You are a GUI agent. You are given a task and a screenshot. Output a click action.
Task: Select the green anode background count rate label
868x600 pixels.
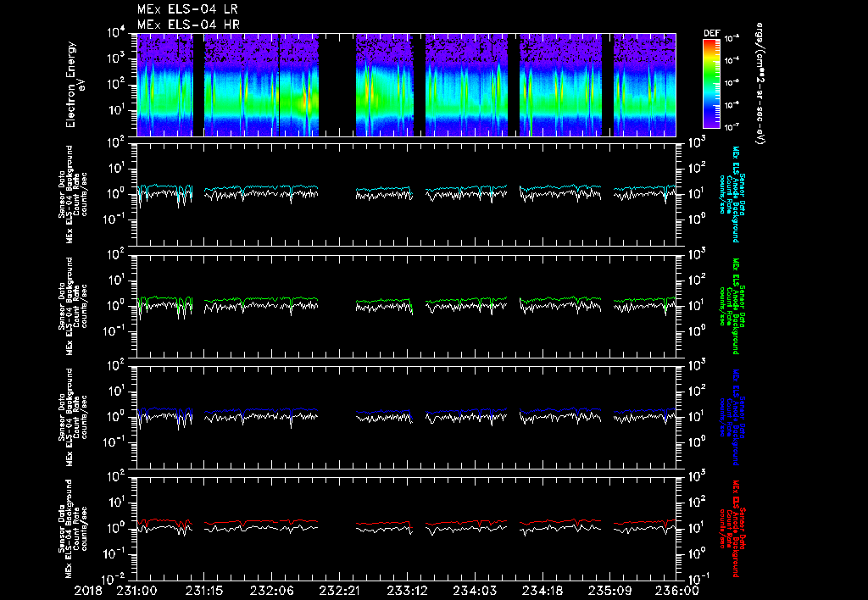point(732,306)
